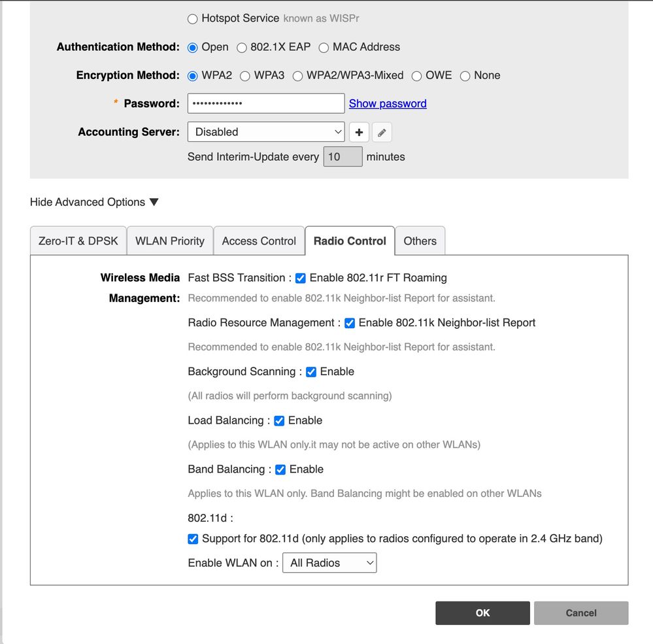
Task: Toggle the Load Balancing Enable checkbox
Action: 279,421
